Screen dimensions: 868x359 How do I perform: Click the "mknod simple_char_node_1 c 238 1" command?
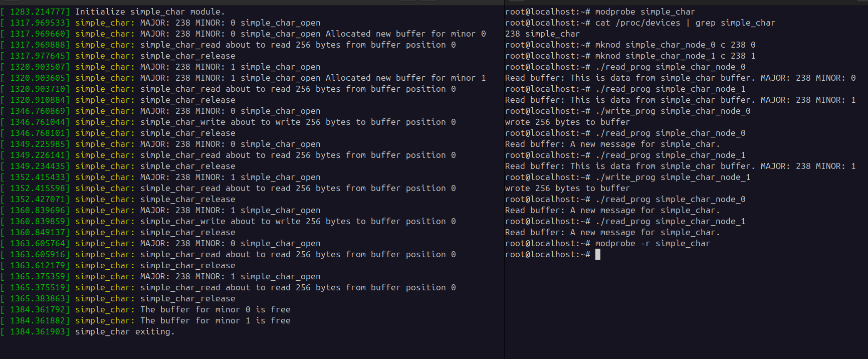675,56
